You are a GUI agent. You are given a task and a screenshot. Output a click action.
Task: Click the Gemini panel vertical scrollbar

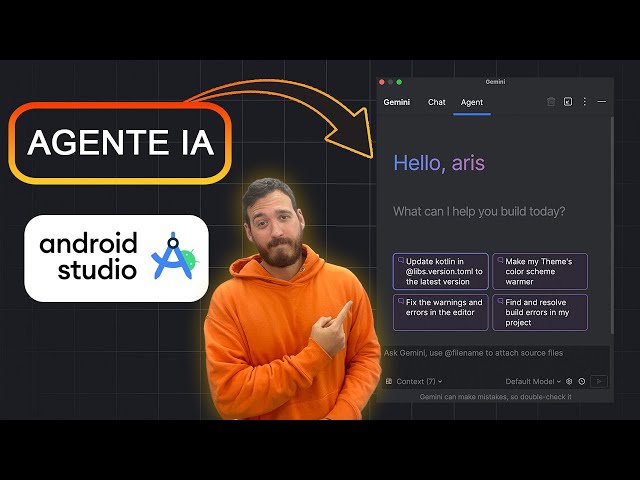pyautogui.click(x=612, y=225)
